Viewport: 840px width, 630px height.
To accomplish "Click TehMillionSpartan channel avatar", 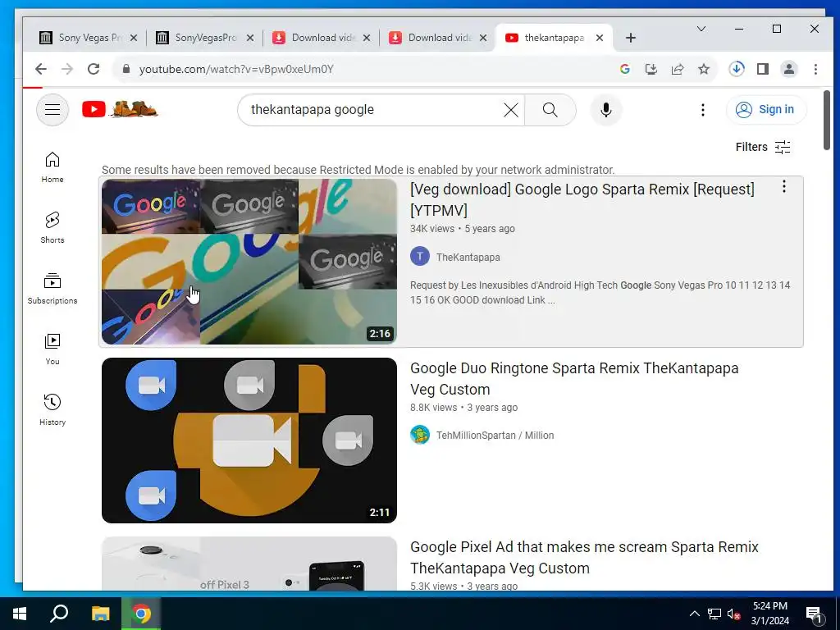I will pos(420,435).
